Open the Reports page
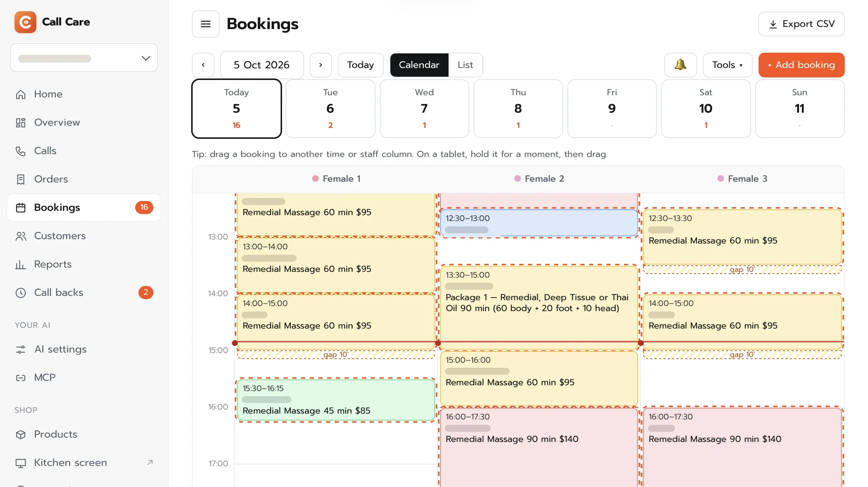 84,264
